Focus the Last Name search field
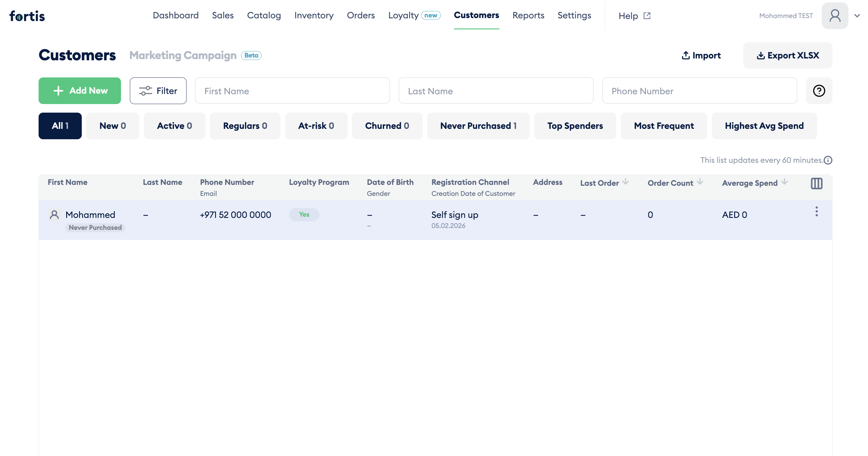 point(496,91)
